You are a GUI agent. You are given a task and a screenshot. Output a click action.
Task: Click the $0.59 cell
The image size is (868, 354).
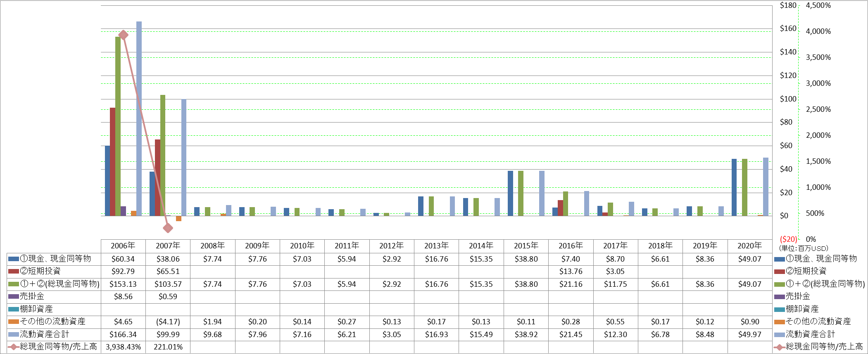[168, 297]
